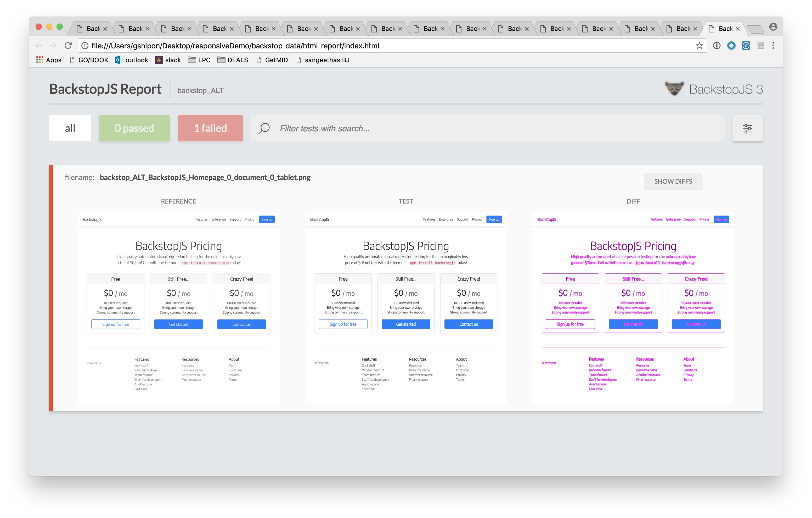Bookmark this page with the star icon

(x=699, y=46)
